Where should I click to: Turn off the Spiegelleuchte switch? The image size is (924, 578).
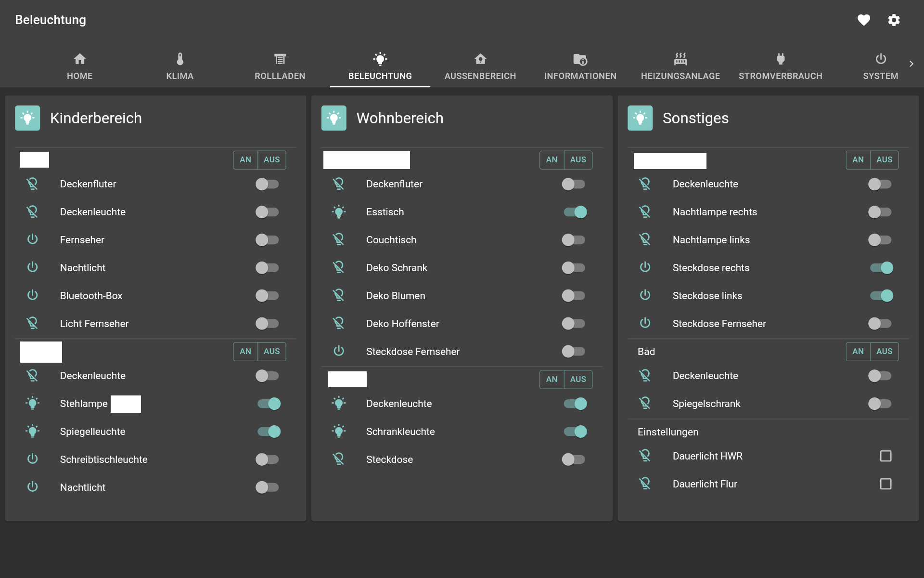point(269,432)
